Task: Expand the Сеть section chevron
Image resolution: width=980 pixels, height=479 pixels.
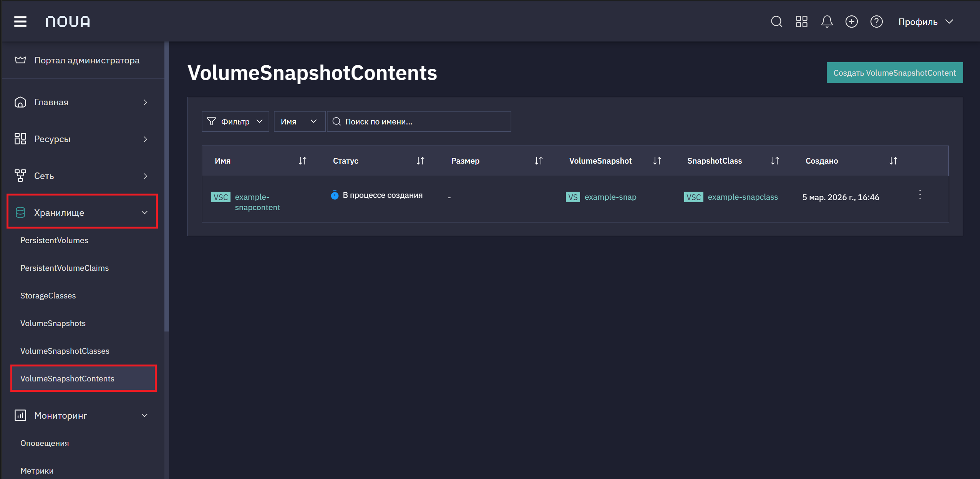Action: pos(145,176)
